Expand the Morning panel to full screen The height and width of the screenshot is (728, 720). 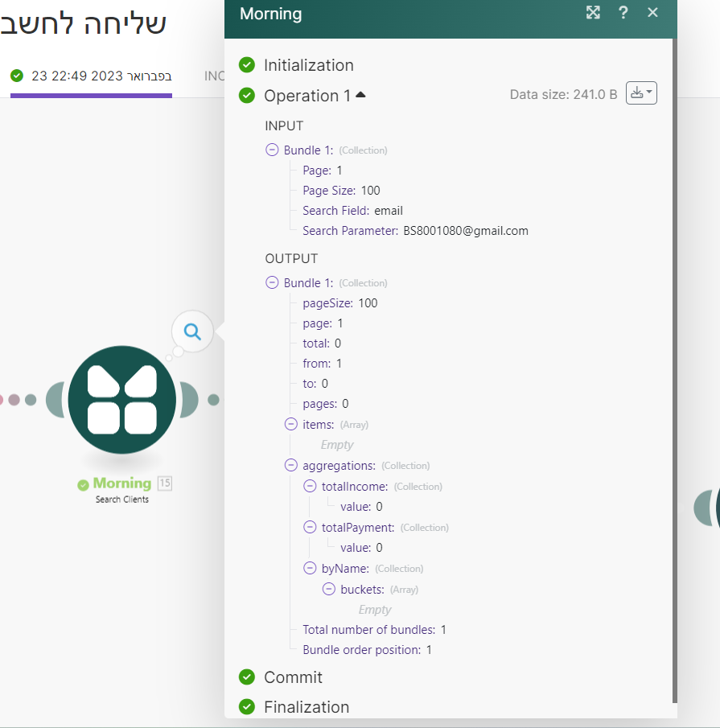593,13
